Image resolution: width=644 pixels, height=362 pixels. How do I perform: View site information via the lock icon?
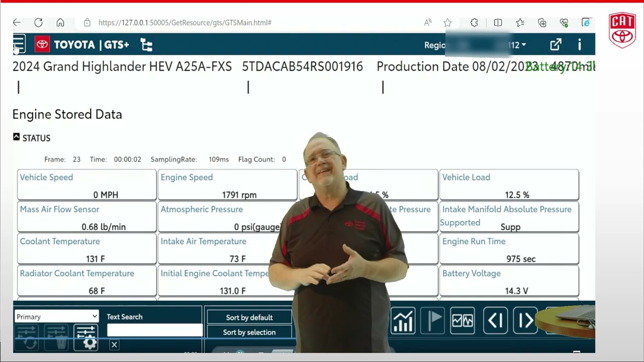(87, 23)
